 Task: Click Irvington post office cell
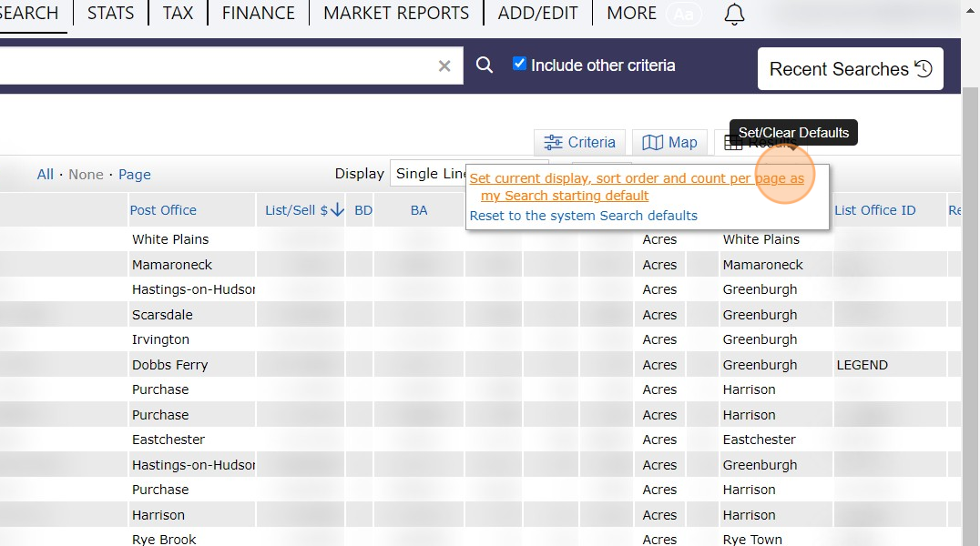pos(160,339)
